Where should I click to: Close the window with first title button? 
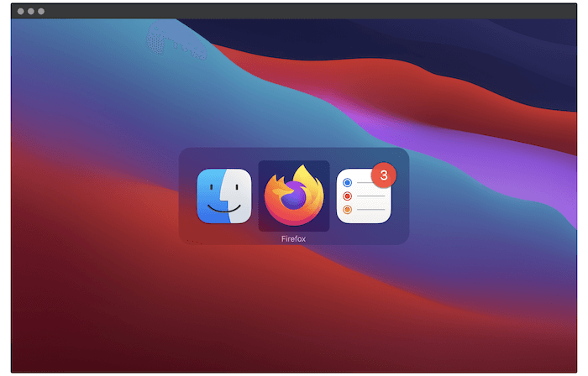click(21, 12)
